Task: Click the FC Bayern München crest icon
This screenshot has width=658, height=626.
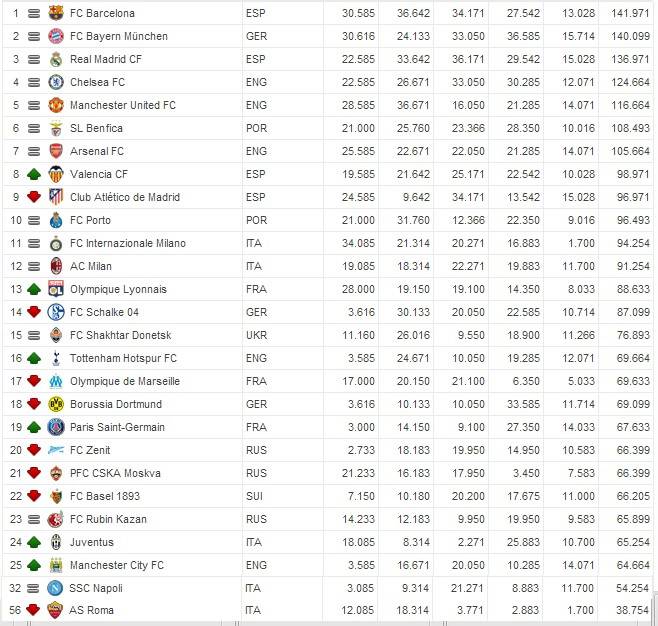Action: 55,36
